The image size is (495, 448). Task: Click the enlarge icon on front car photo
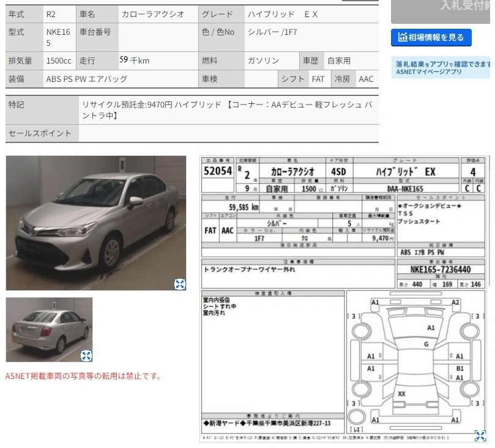[x=180, y=284]
